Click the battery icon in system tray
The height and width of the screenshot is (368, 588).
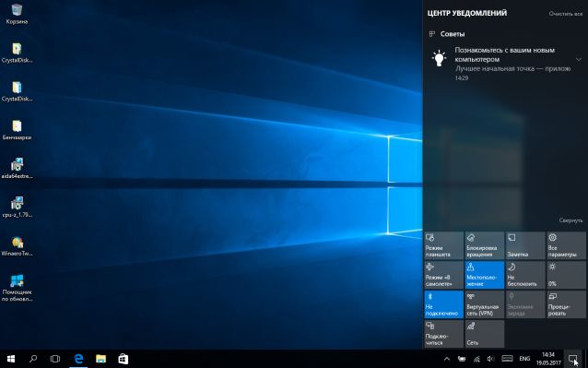462,359
